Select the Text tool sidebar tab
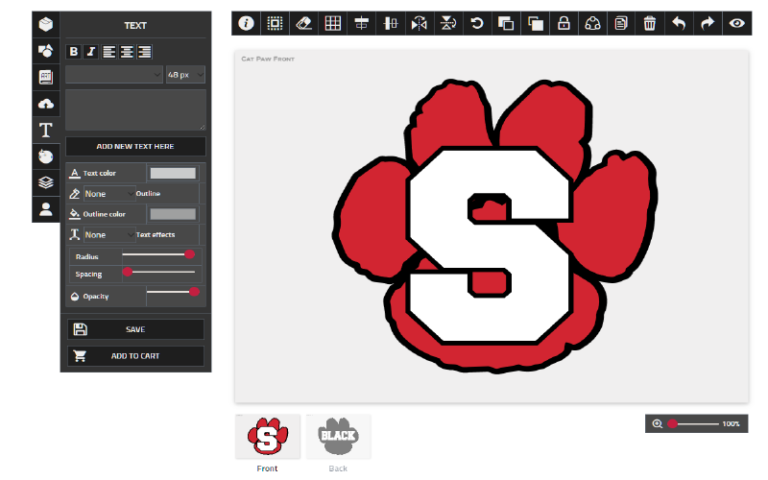This screenshot has width=768, height=480. tap(46, 130)
